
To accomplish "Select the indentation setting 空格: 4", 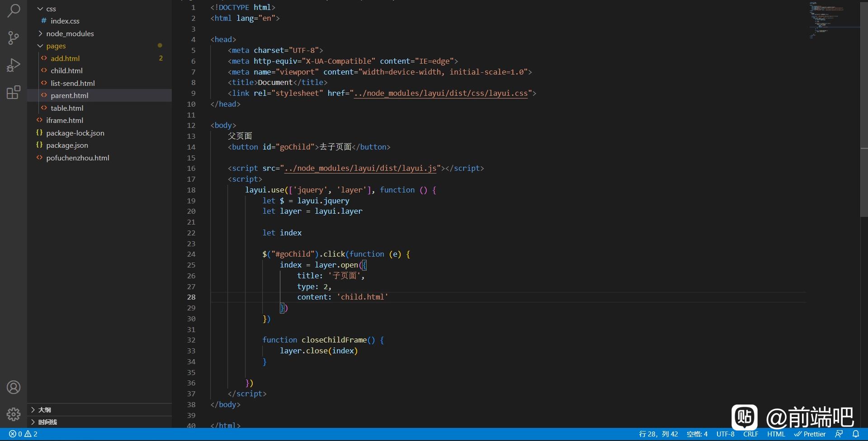I will (x=697, y=434).
